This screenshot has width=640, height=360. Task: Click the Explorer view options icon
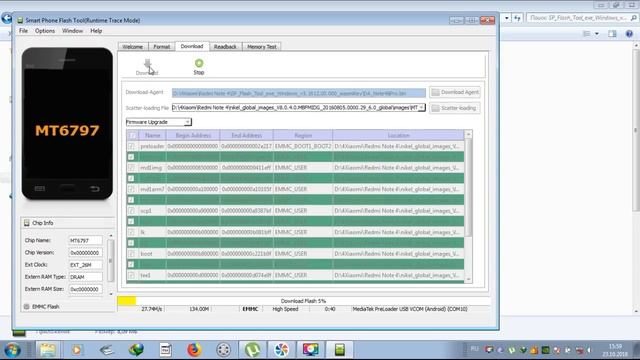(587, 34)
